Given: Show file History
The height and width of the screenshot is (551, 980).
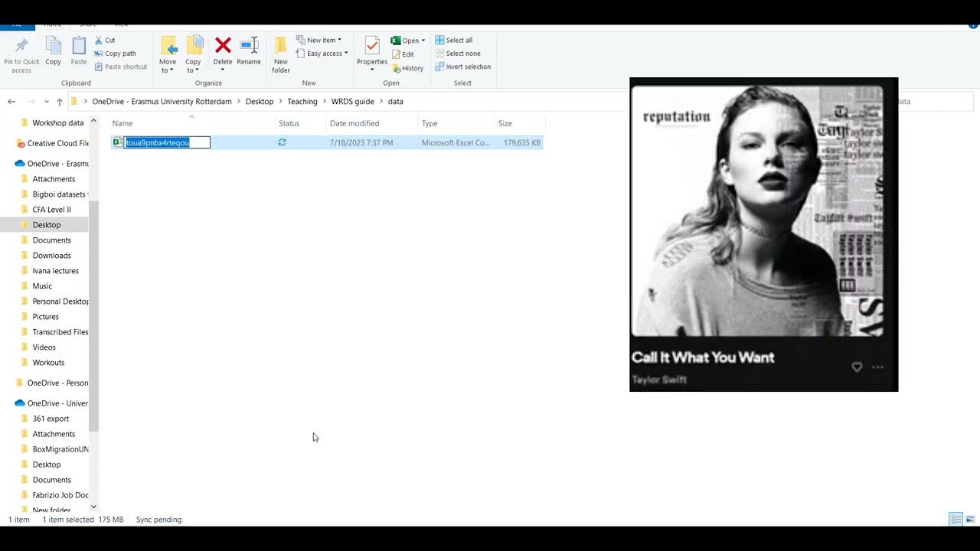Looking at the screenshot, I should point(407,68).
